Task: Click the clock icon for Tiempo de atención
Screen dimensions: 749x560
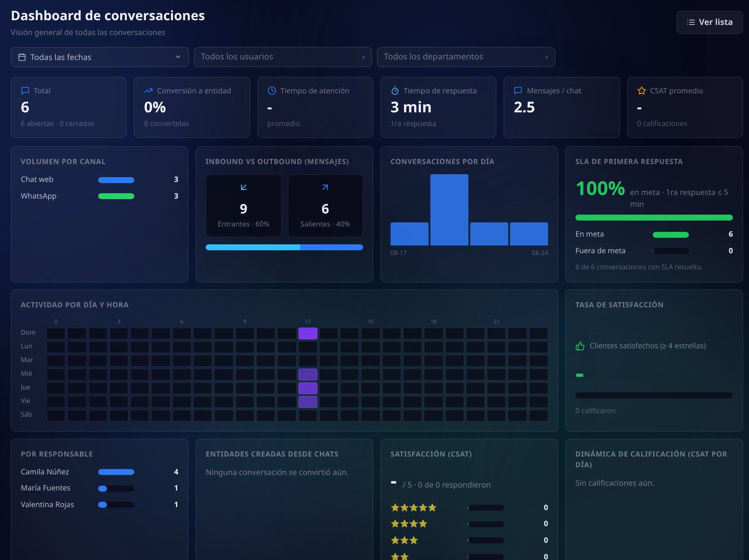Action: click(x=272, y=90)
